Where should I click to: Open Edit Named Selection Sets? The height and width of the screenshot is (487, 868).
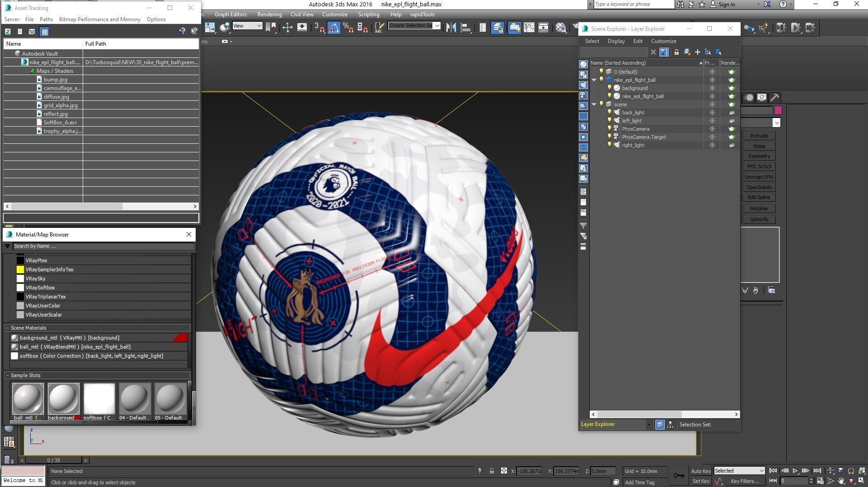(379, 28)
